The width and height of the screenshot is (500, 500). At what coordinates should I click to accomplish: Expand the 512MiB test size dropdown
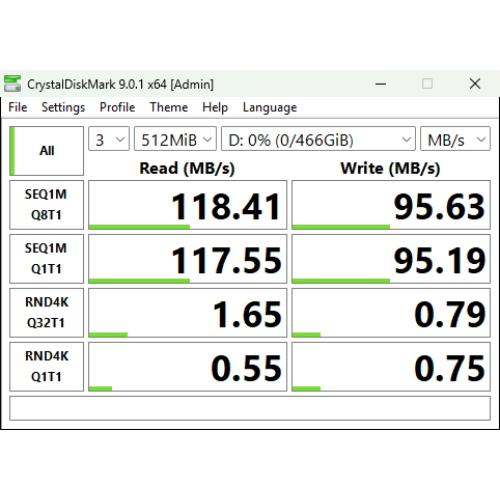tap(175, 139)
